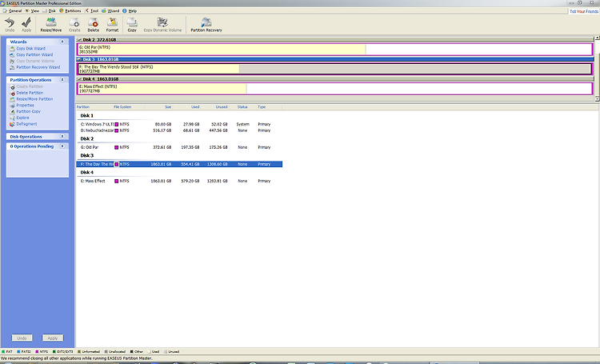600x364 pixels.
Task: Click Create Partition in Partition Operations
Action: 30,86
